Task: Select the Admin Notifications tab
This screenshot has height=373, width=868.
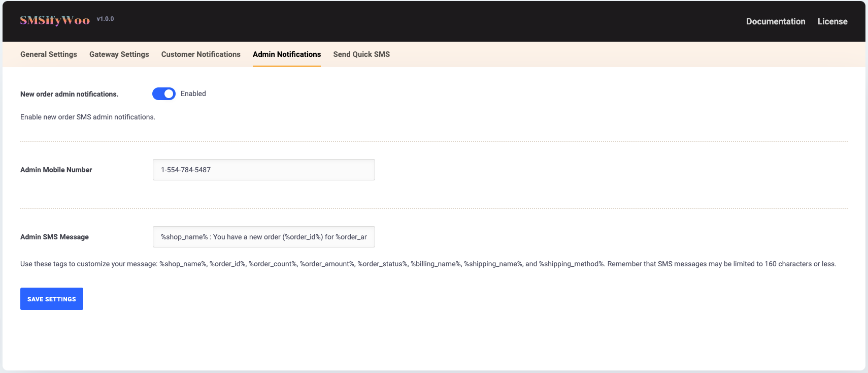Action: click(287, 54)
